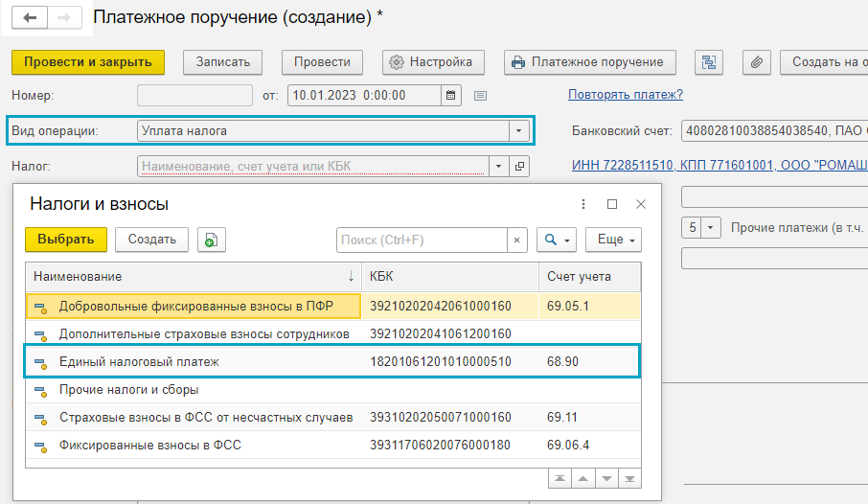Open document structure icon near paperclip
This screenshot has width=868, height=504.
coord(710,62)
